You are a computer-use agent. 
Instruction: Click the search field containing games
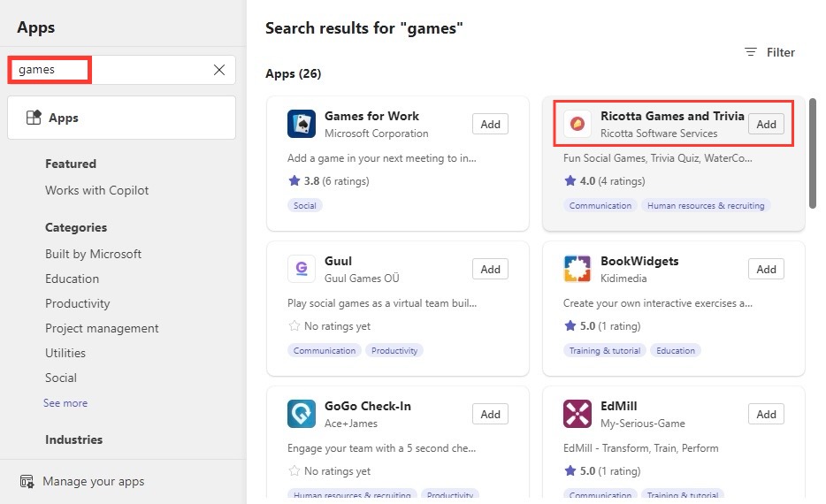pos(122,70)
